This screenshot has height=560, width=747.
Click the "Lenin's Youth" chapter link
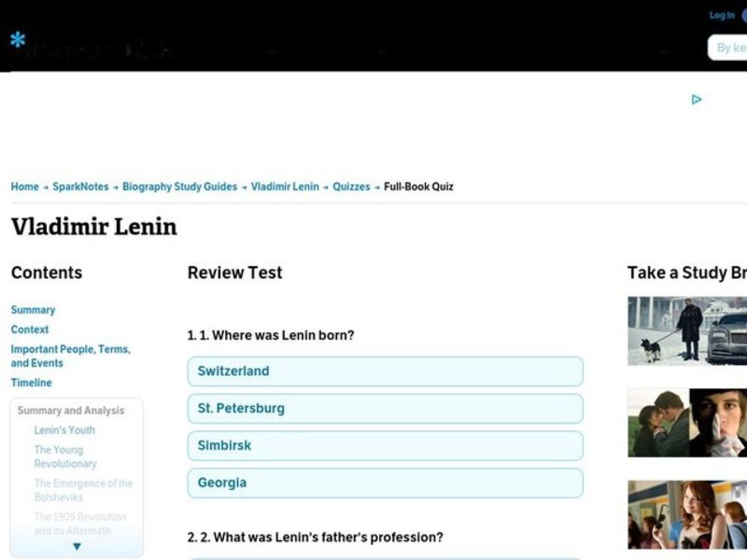point(63,429)
